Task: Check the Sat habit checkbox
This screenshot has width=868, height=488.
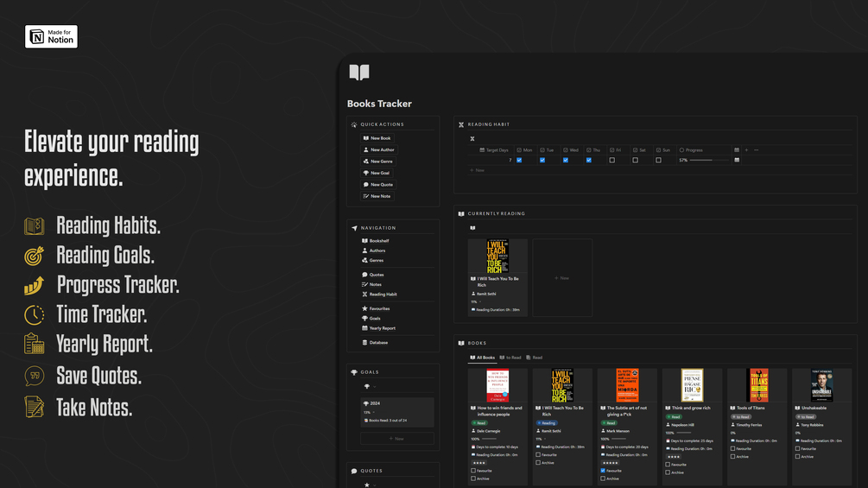Action: pyautogui.click(x=636, y=160)
